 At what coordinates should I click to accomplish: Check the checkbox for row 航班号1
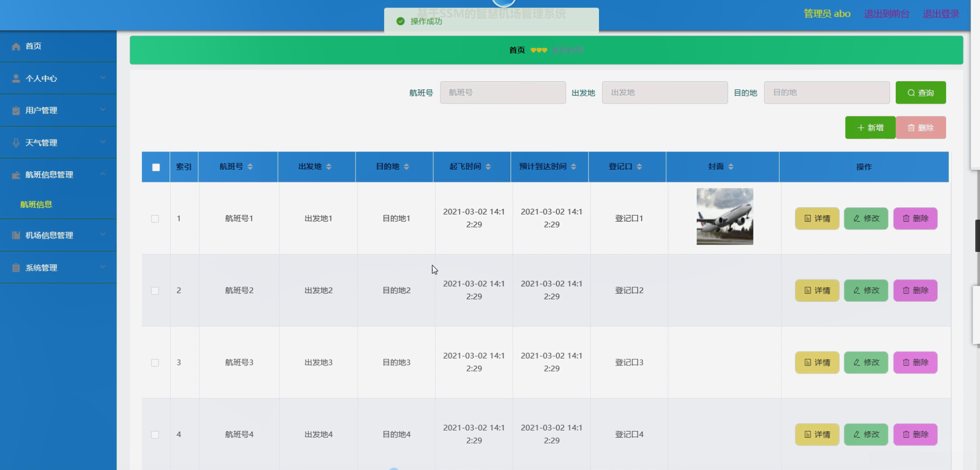point(155,219)
